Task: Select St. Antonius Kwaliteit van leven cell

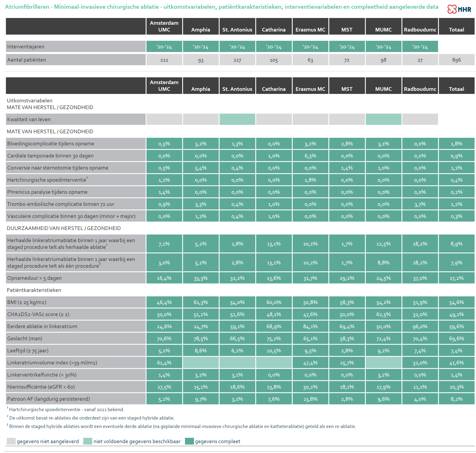Action: [237, 119]
